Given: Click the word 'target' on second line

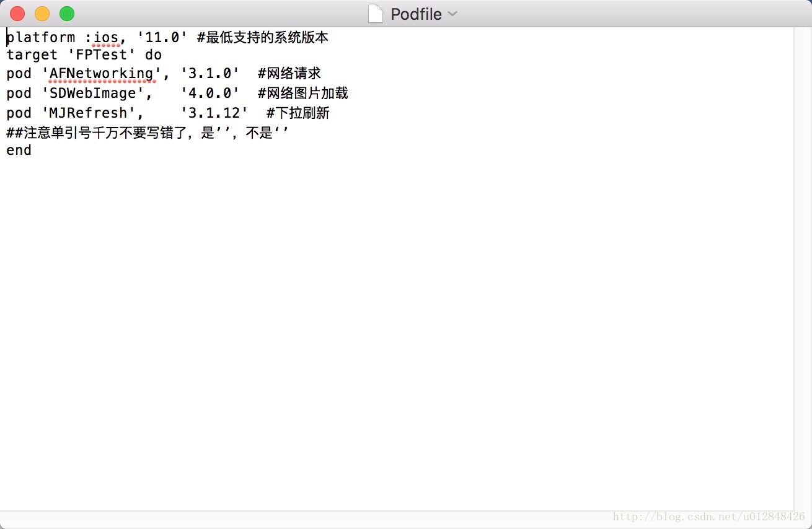Looking at the screenshot, I should 32,55.
